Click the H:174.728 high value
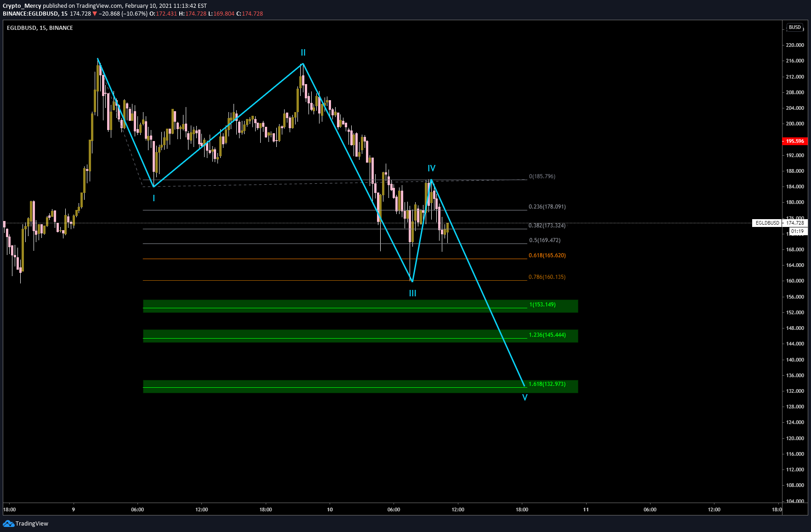811x532 pixels. (x=193, y=14)
